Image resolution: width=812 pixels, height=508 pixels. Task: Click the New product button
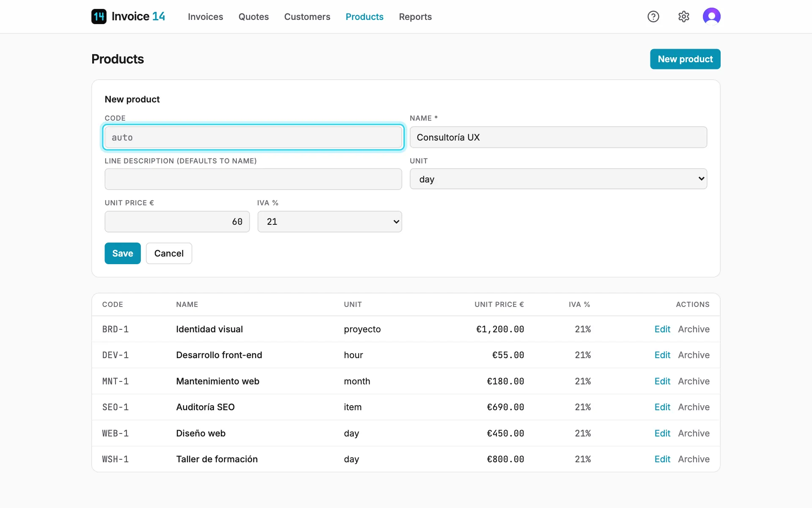point(685,59)
